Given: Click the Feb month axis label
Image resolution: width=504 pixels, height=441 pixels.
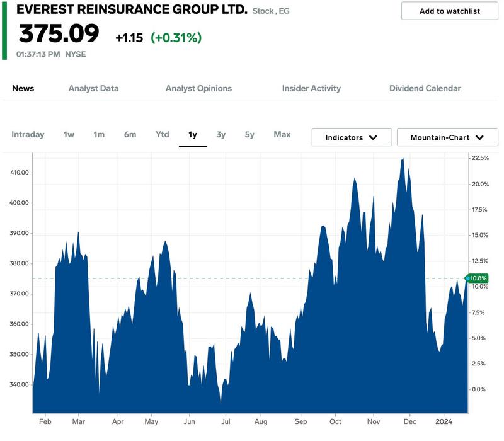Looking at the screenshot, I should [x=45, y=421].
